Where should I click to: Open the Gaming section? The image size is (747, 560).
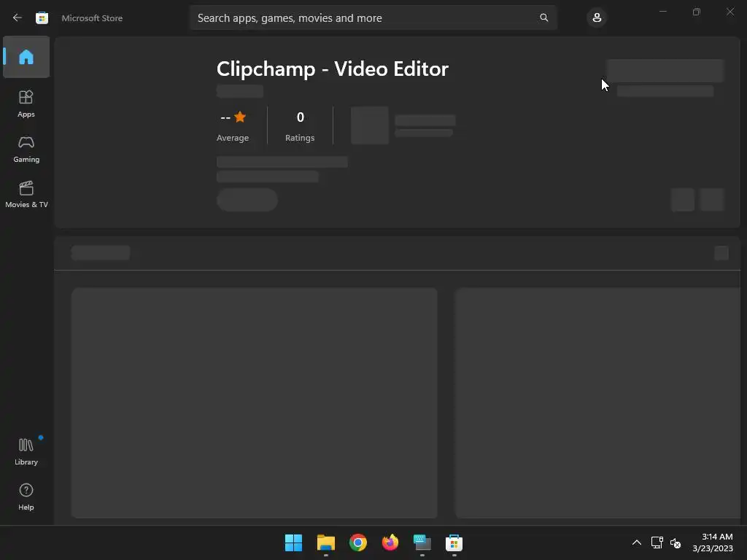tap(26, 149)
